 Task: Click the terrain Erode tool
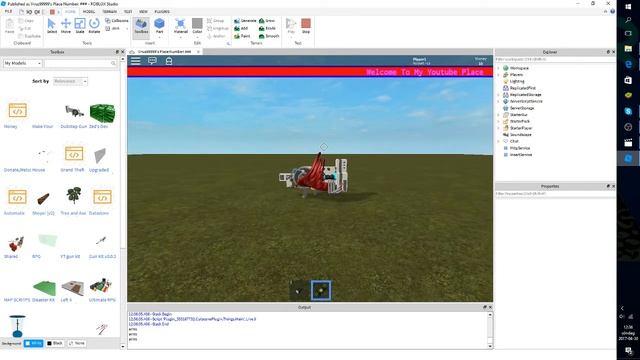(267, 28)
